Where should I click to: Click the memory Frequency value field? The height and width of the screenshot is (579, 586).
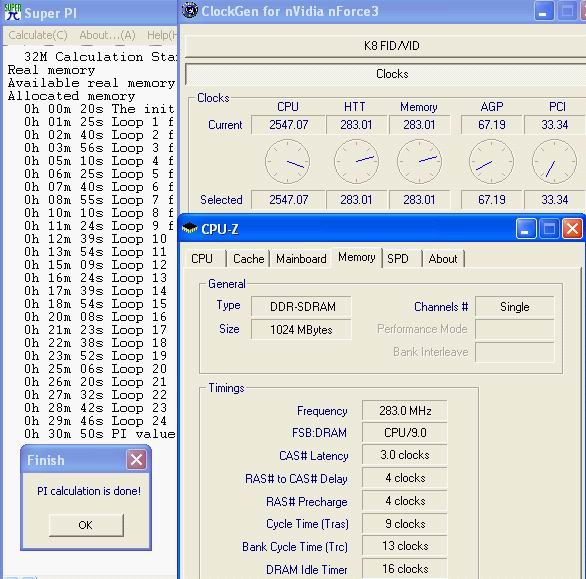pos(405,411)
